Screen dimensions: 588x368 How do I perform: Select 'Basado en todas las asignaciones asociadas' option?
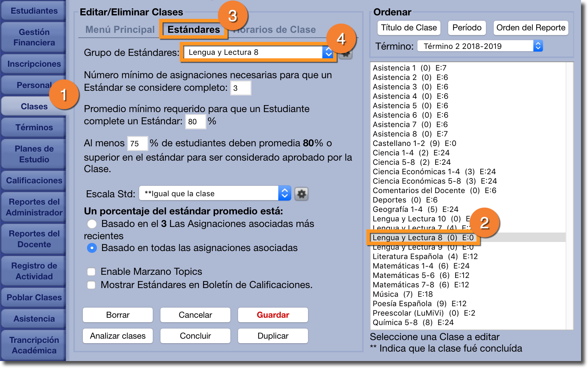(92, 248)
